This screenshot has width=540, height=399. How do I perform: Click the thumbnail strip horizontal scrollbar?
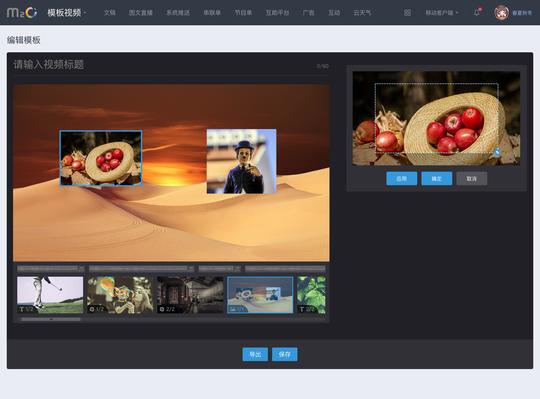(51, 319)
